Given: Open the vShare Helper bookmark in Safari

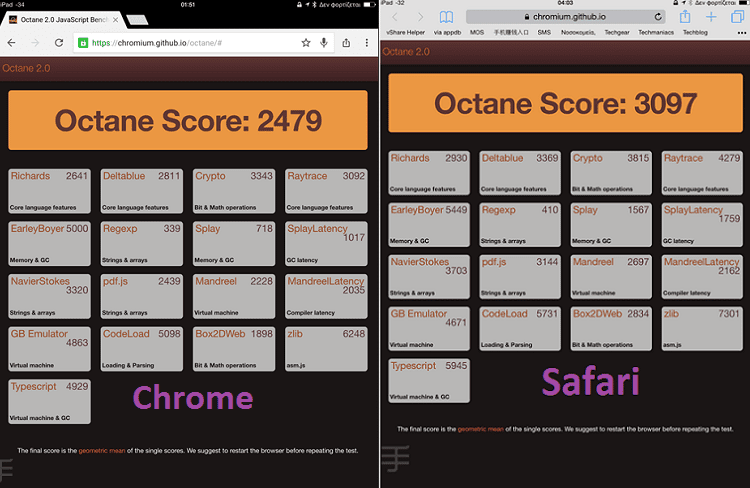Looking at the screenshot, I should click(406, 33).
